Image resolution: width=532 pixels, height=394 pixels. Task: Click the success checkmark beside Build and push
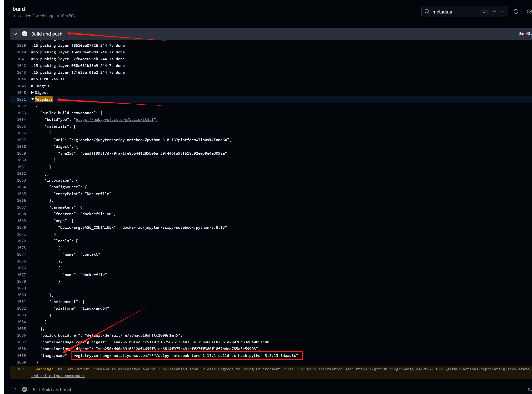(x=25, y=34)
